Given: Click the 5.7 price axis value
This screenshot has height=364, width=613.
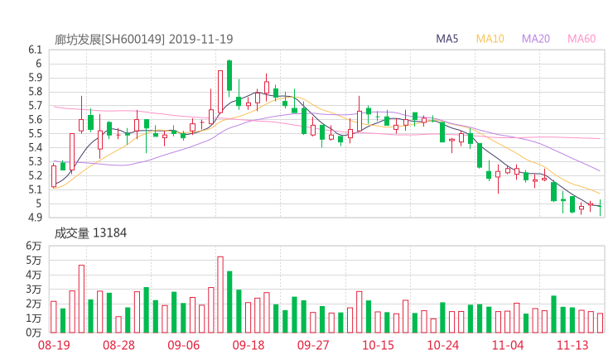Looking at the screenshot, I should 35,106.
